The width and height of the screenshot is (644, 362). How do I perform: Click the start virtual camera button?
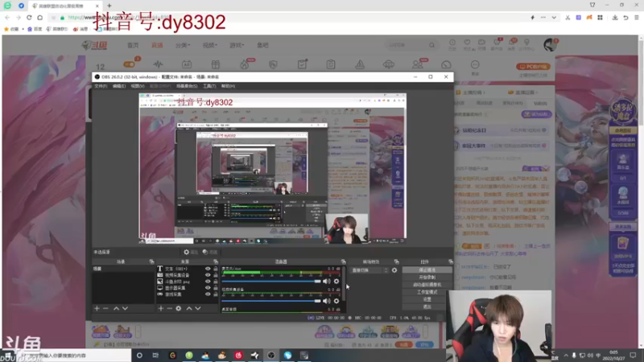pos(427,285)
